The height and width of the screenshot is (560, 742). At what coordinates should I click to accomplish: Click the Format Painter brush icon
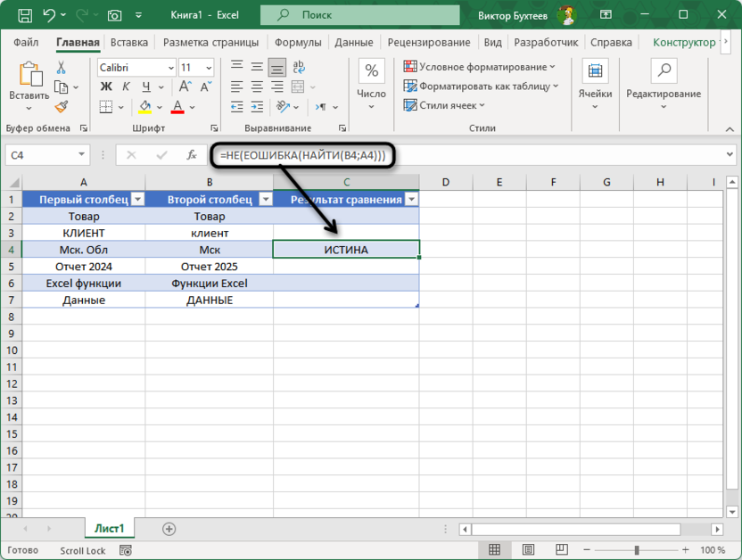click(62, 107)
